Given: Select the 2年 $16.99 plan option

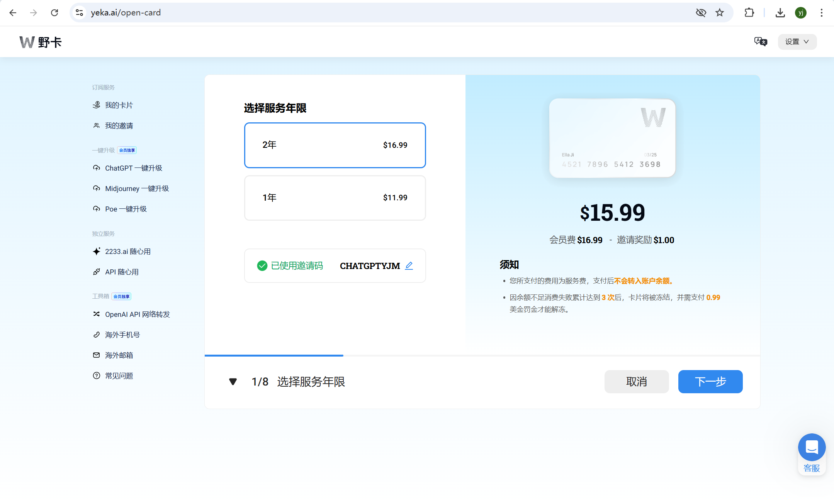Looking at the screenshot, I should (335, 145).
